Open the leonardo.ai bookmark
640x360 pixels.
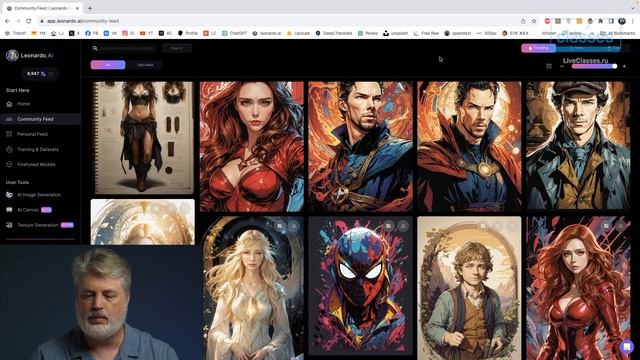[x=267, y=33]
